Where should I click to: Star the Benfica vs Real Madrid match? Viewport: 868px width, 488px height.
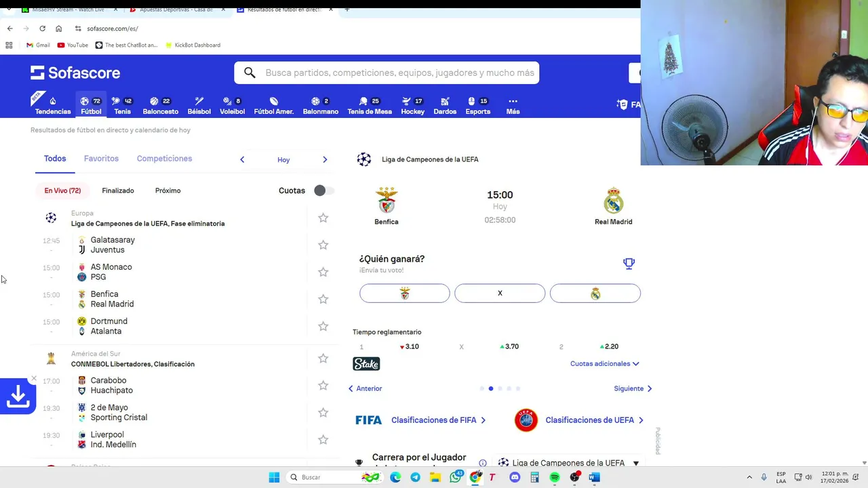click(x=323, y=299)
